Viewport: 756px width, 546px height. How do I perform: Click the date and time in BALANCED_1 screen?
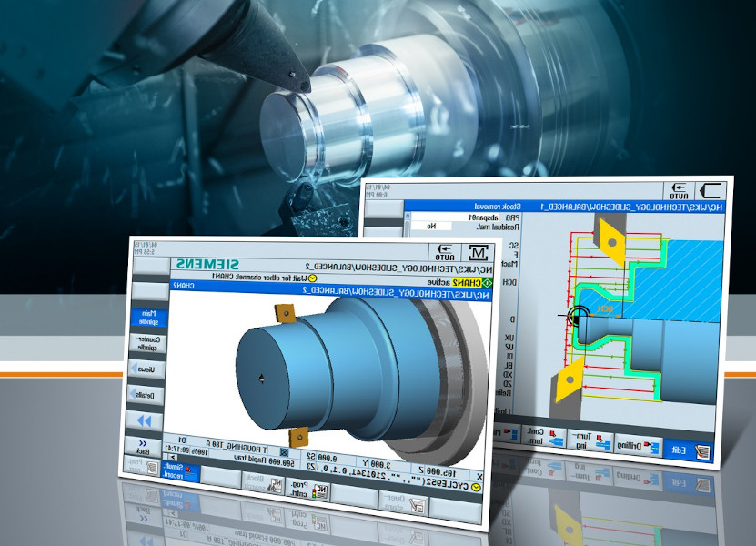tap(379, 190)
